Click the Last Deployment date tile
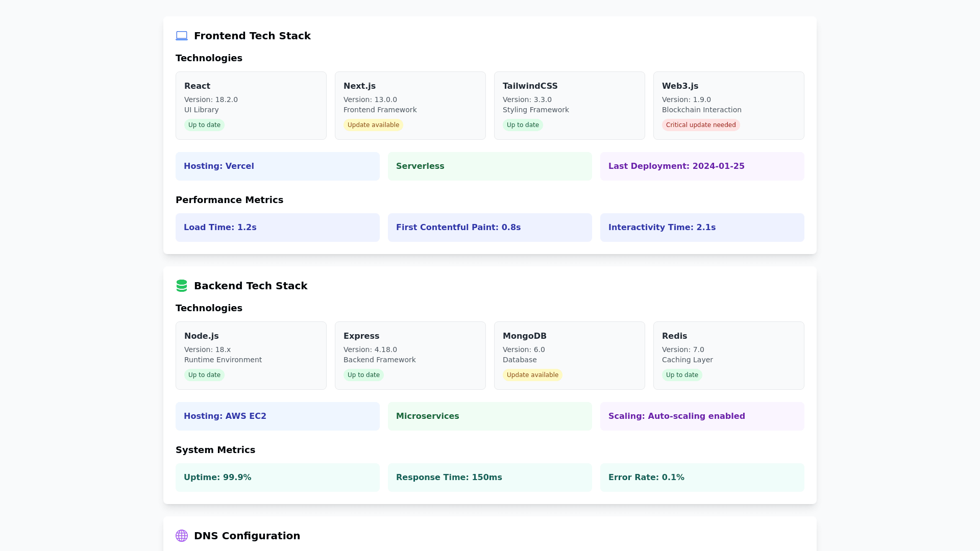The image size is (980, 551). point(702,166)
